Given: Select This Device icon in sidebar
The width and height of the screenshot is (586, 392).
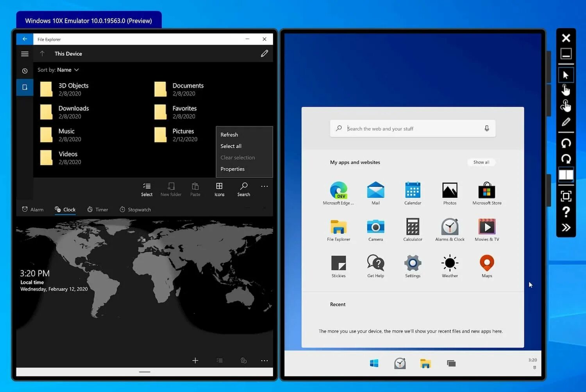Looking at the screenshot, I should tap(25, 87).
